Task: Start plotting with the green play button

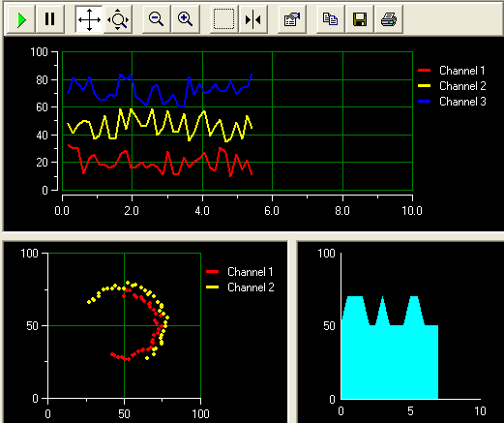Action: pyautogui.click(x=21, y=19)
